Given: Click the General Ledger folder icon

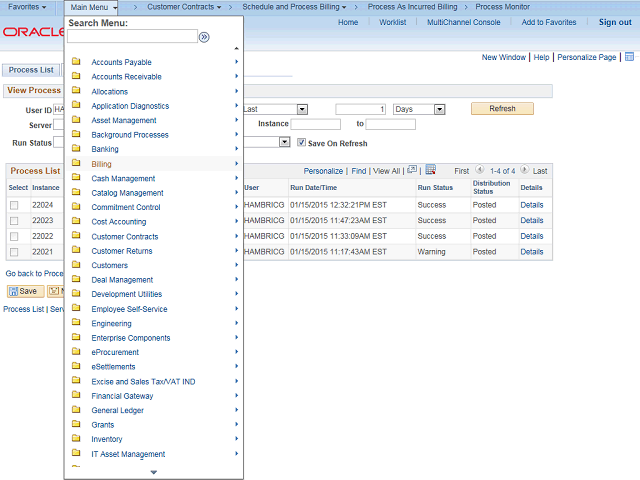Looking at the screenshot, I should pos(76,410).
